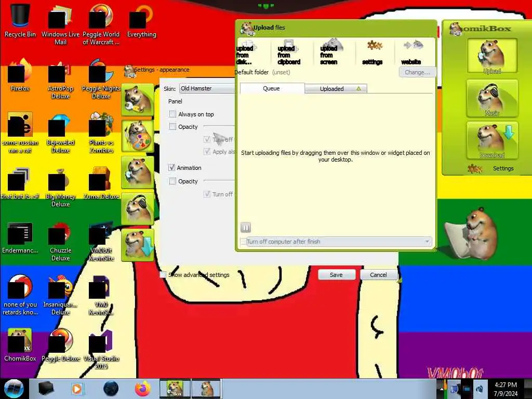
Task: Click the pause button in upload queue
Action: pos(245,228)
